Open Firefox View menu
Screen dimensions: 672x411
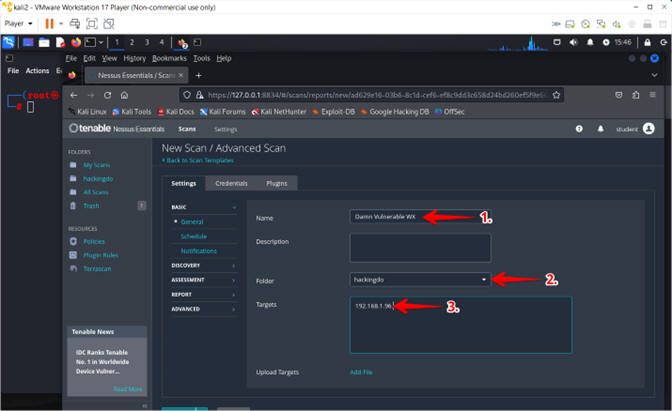coord(109,58)
